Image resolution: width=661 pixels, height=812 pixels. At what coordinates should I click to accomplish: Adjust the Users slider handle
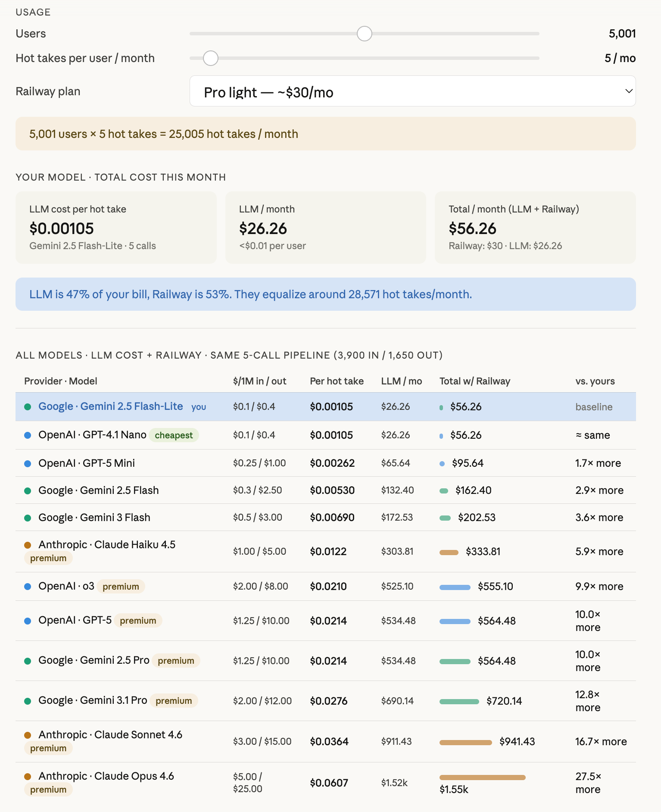pyautogui.click(x=365, y=34)
